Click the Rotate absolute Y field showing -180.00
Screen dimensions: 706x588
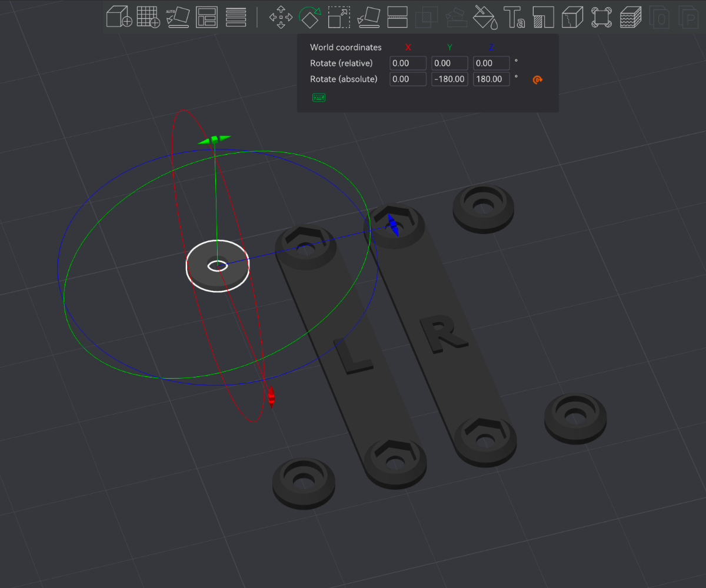point(449,79)
